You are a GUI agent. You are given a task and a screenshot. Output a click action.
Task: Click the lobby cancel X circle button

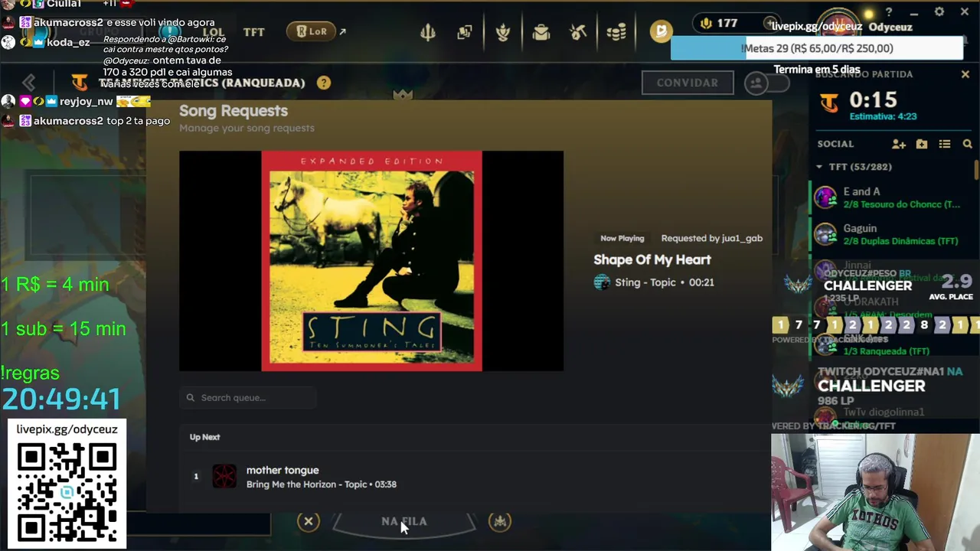coord(309,522)
